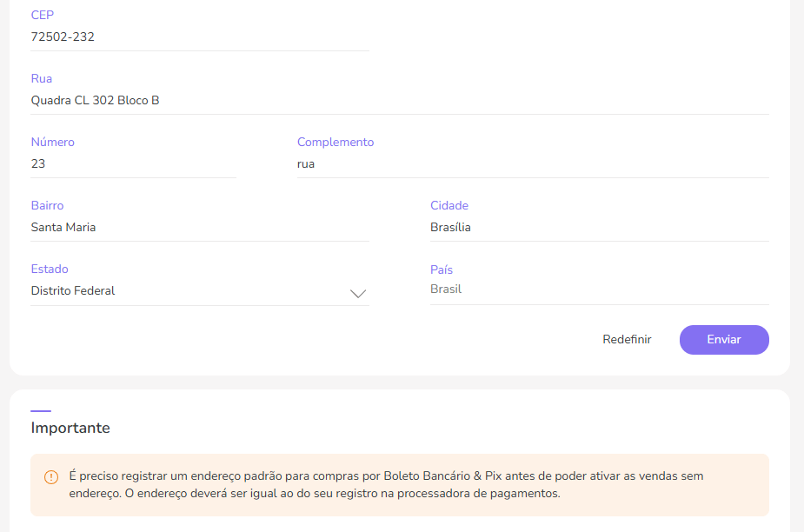Click the Estado label

click(x=50, y=269)
